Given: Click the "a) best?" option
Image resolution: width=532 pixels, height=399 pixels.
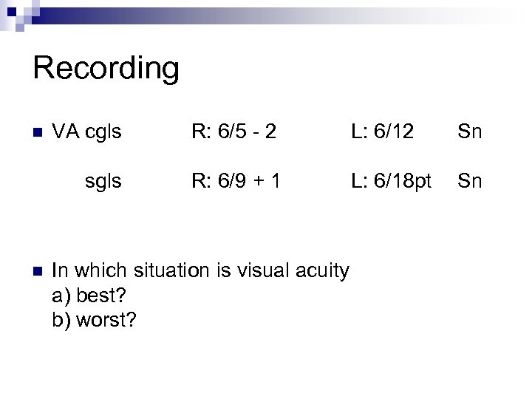Looking at the screenshot, I should (x=91, y=296).
